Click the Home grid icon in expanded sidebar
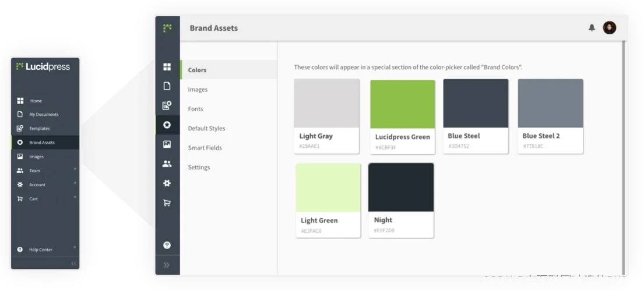This screenshot has height=291, width=644. point(20,101)
